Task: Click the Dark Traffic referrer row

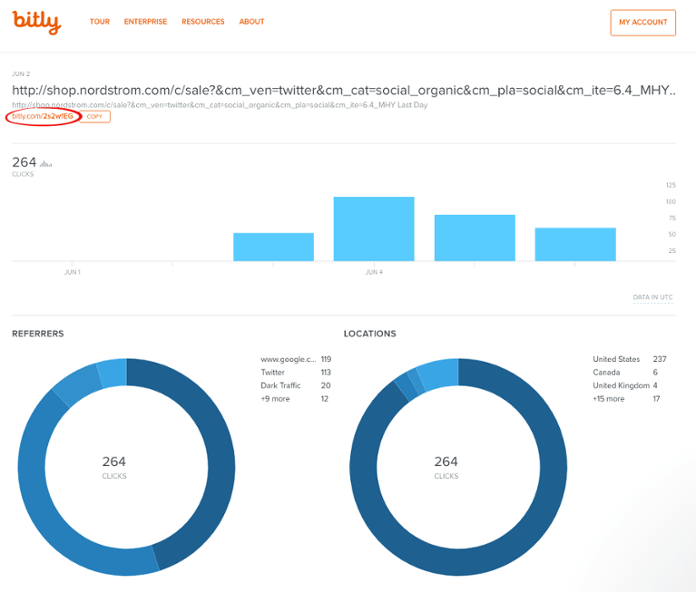Action: pos(296,386)
